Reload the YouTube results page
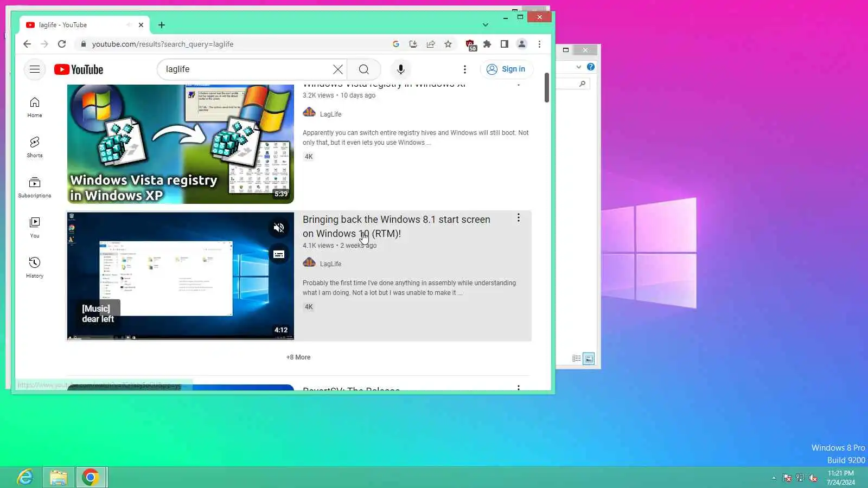 click(x=62, y=44)
